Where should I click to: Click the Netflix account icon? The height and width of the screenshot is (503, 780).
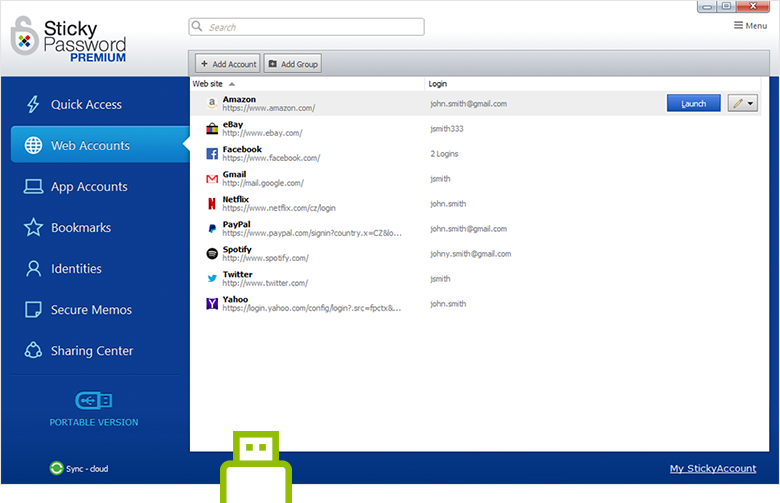pyautogui.click(x=212, y=203)
